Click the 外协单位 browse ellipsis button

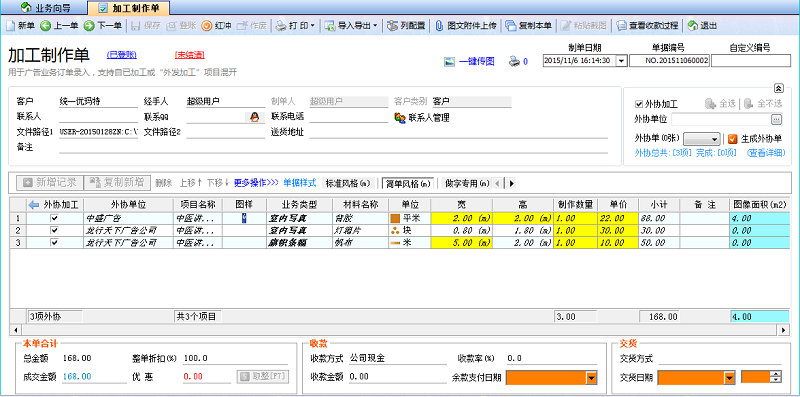tap(777, 119)
